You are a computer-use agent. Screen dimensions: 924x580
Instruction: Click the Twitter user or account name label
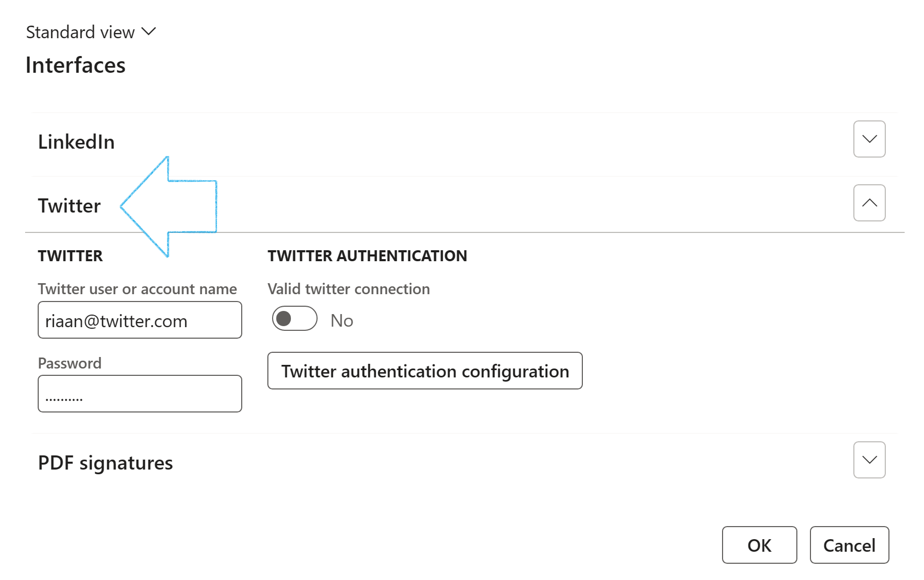click(137, 288)
